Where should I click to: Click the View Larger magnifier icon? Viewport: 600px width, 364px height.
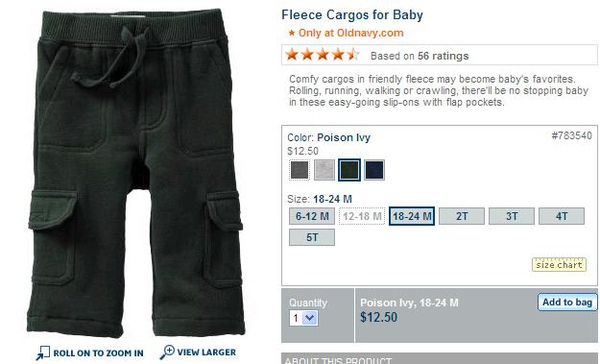tap(167, 352)
